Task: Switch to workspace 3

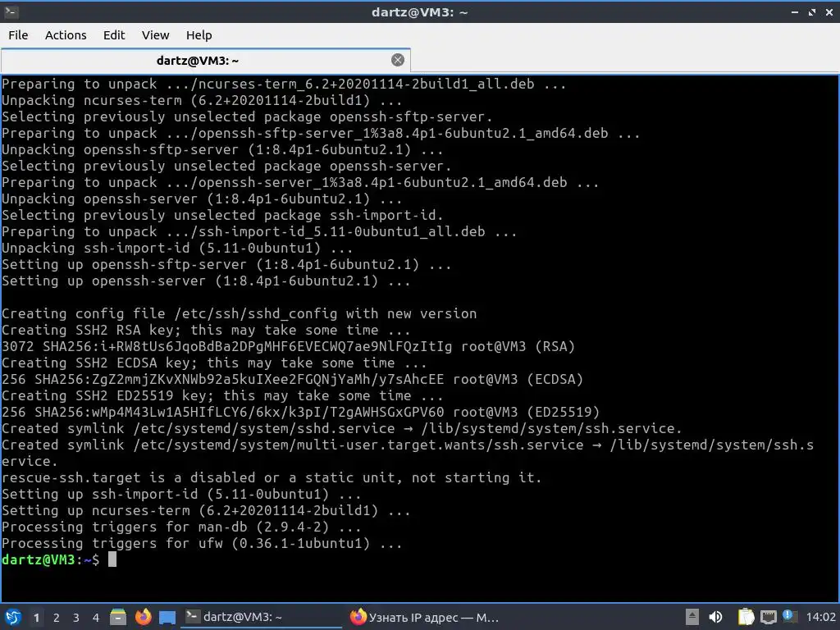Action: point(76,618)
